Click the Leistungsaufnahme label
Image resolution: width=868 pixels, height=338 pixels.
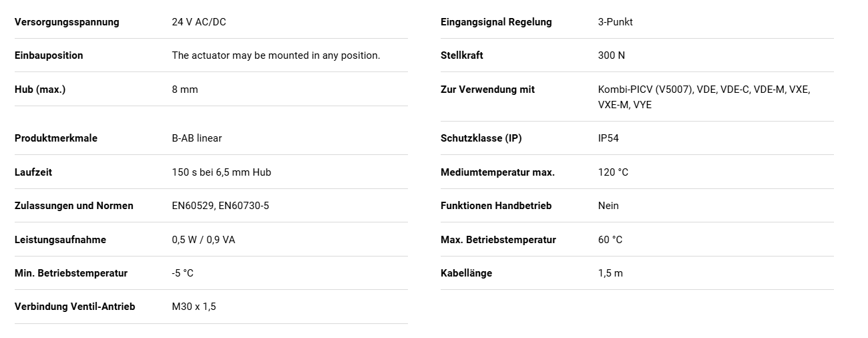[60, 240]
